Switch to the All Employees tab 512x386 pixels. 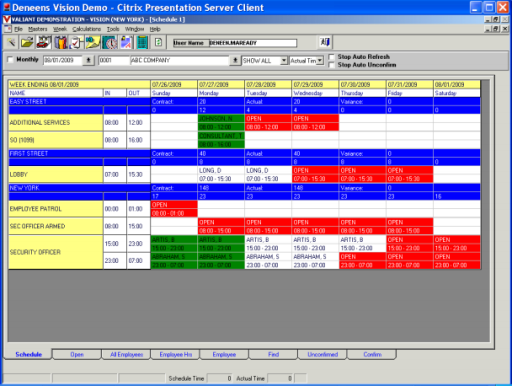[126, 354]
